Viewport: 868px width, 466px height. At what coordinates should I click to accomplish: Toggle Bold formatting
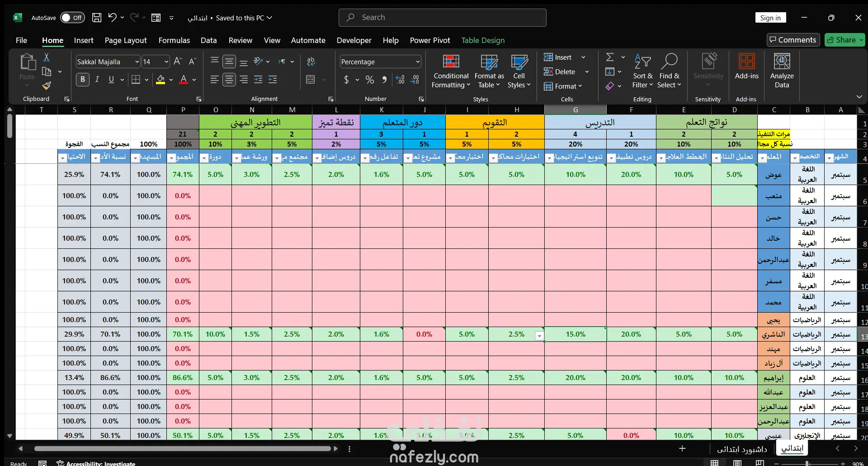[x=82, y=80]
